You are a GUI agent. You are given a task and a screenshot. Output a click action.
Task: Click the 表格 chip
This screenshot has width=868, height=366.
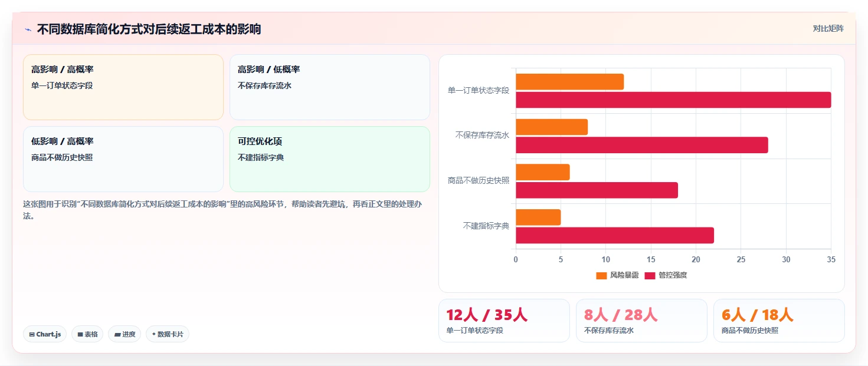[87, 334]
